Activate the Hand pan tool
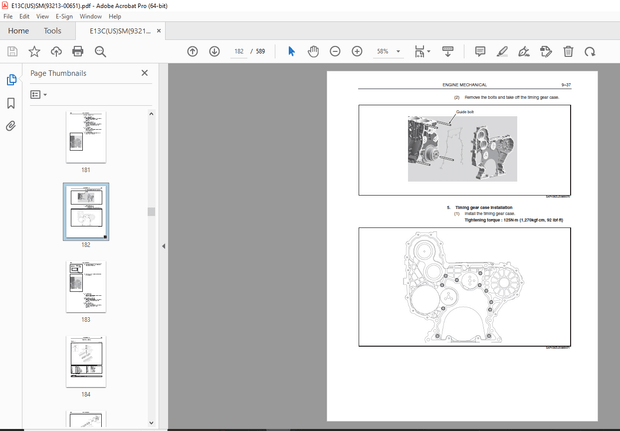The width and height of the screenshot is (620, 431). point(313,51)
